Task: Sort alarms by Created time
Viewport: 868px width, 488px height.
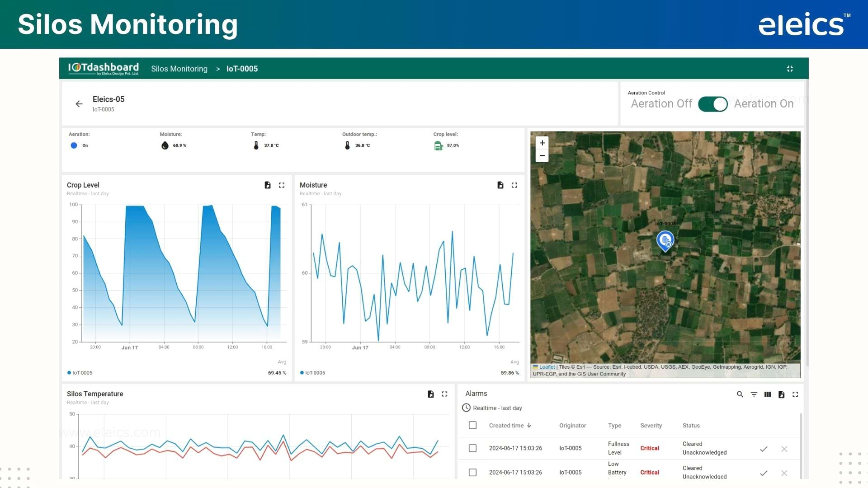Action: (510, 426)
